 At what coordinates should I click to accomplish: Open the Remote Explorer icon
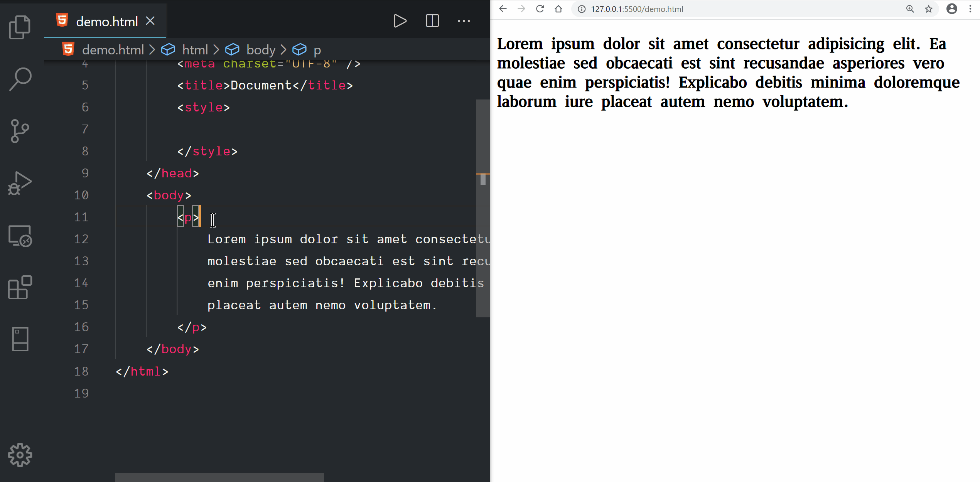point(20,236)
